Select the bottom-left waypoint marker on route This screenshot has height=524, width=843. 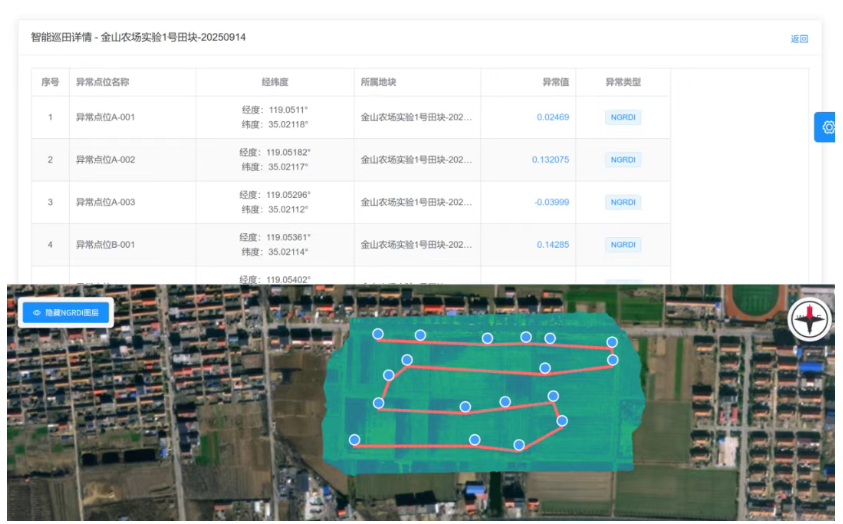(354, 440)
